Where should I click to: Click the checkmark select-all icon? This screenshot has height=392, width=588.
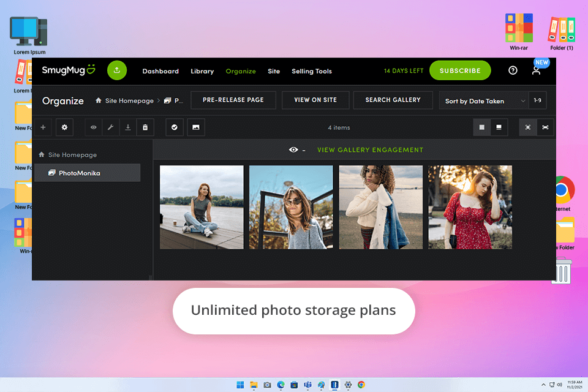tap(175, 127)
